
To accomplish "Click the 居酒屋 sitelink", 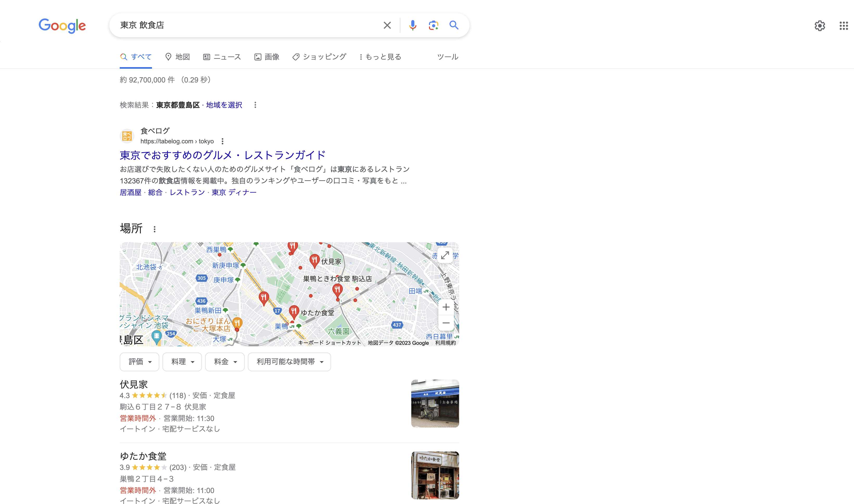I will coord(130,193).
